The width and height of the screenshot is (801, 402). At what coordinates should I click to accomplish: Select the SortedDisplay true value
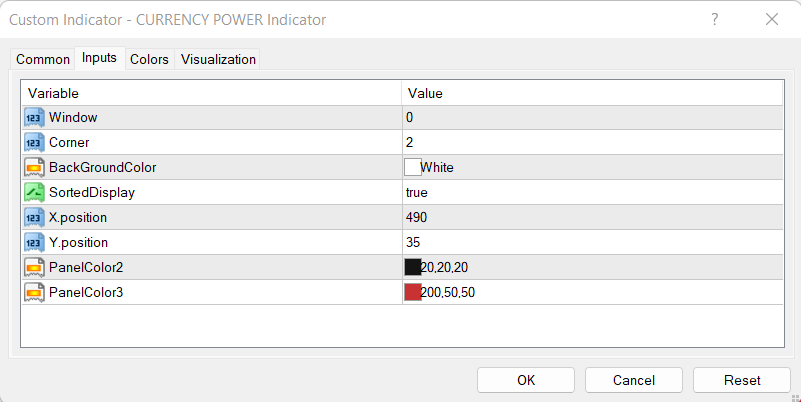(x=417, y=192)
